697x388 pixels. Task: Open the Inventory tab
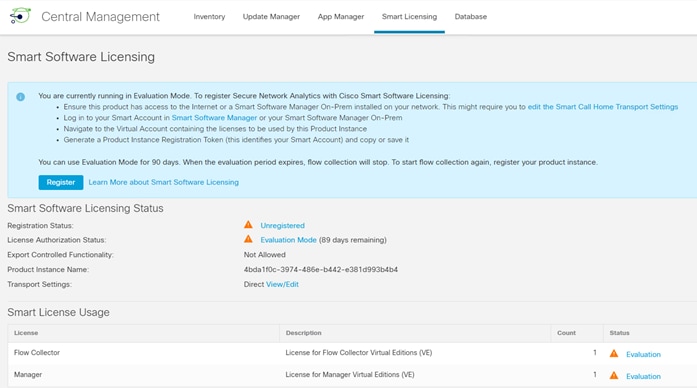[209, 16]
